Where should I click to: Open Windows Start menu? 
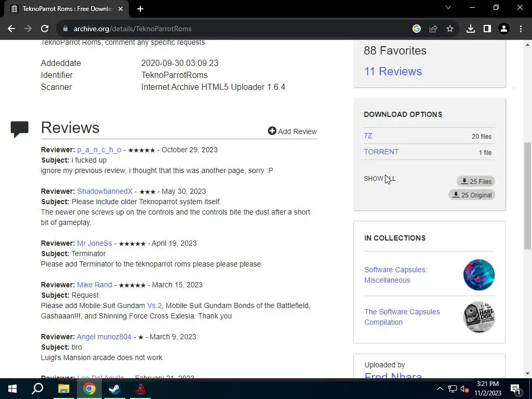12,389
